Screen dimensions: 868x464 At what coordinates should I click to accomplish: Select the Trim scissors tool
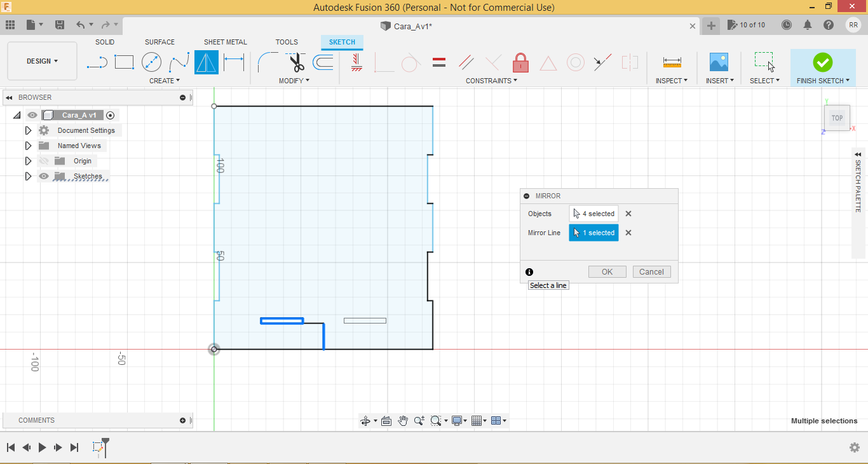[295, 62]
